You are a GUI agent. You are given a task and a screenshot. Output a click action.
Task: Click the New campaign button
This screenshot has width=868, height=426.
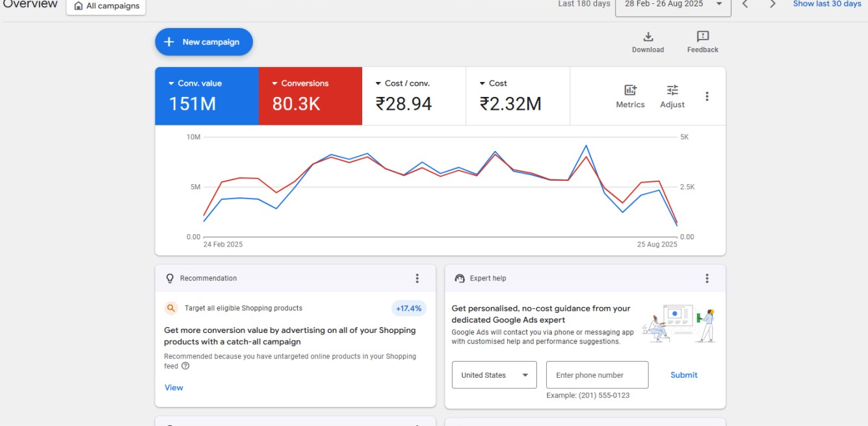(x=204, y=42)
